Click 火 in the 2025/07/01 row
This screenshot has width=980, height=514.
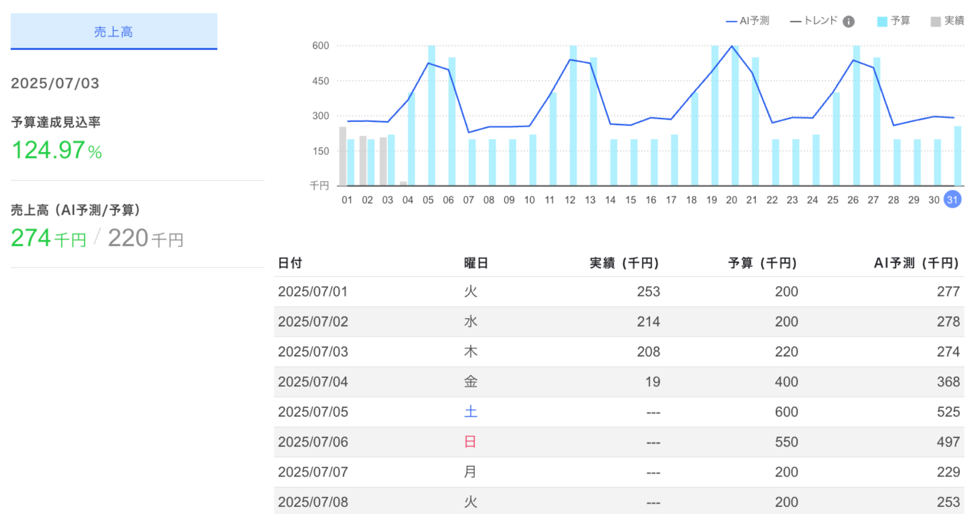coord(470,292)
